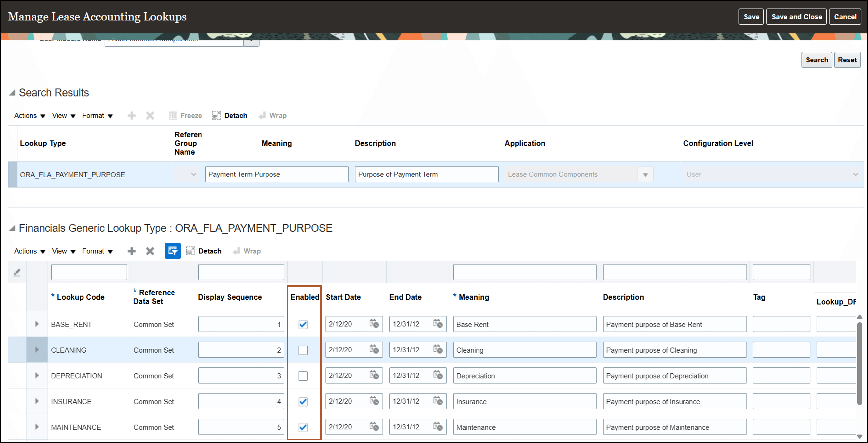Click the scroll down arrow of codes table
This screenshot has height=443, width=868.
click(860, 436)
